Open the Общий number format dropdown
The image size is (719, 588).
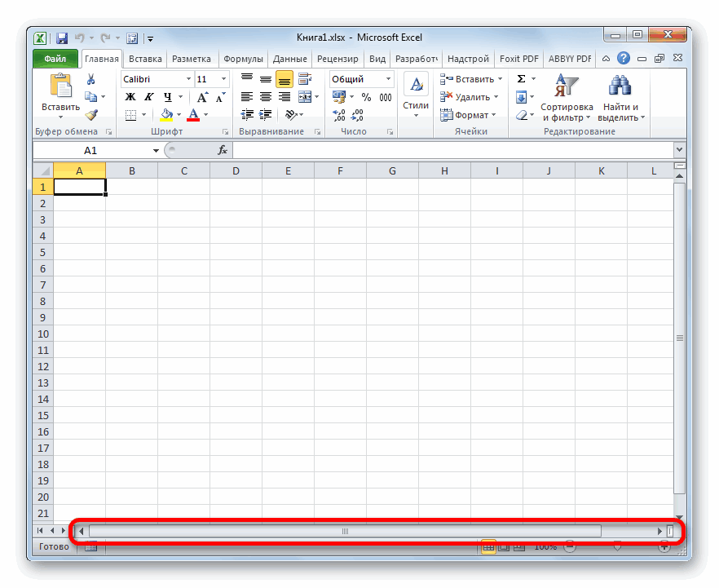[x=388, y=79]
